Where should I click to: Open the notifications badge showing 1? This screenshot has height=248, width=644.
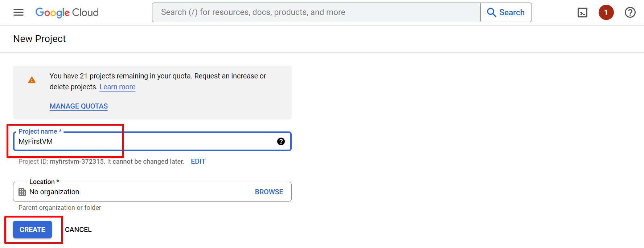tap(606, 12)
